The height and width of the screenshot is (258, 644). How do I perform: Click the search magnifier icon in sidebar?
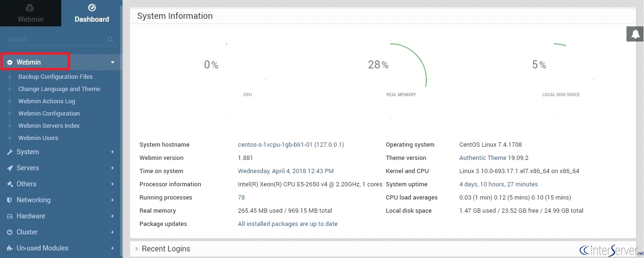[110, 40]
